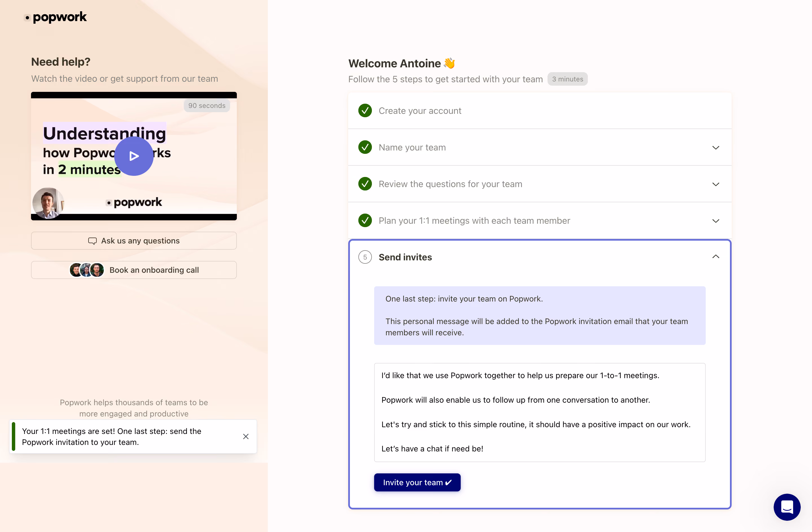
Task: Click the green check beside Name your team
Action: tap(365, 147)
